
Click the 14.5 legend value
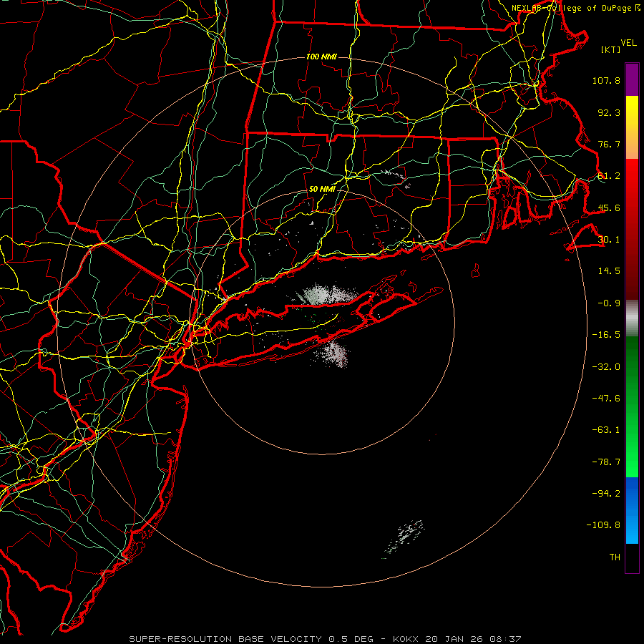pyautogui.click(x=609, y=271)
